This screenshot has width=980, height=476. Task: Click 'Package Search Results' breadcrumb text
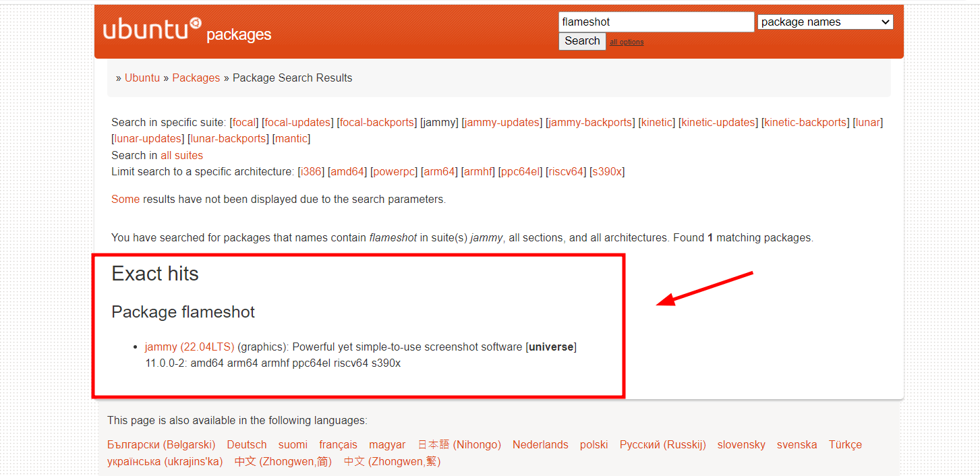[x=293, y=78]
